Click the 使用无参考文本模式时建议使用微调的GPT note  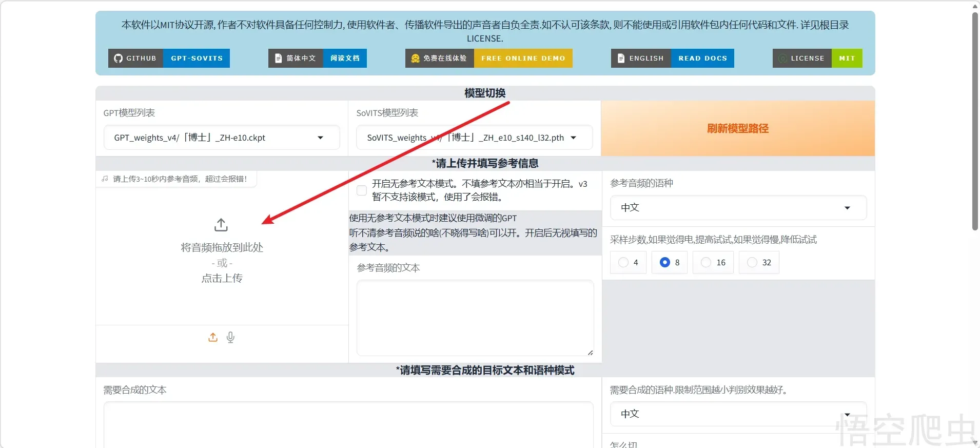point(433,218)
